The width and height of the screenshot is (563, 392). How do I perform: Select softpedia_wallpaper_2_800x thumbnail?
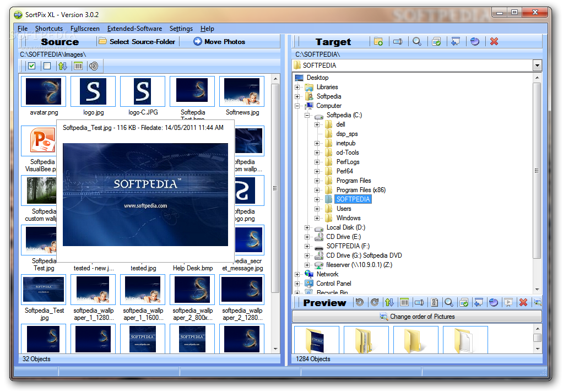192,290
